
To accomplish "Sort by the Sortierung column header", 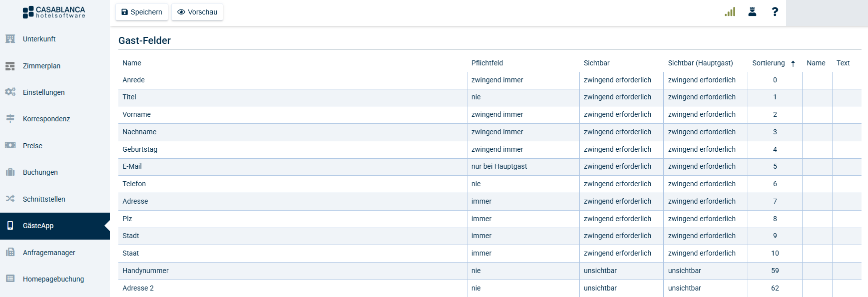I will pos(768,63).
